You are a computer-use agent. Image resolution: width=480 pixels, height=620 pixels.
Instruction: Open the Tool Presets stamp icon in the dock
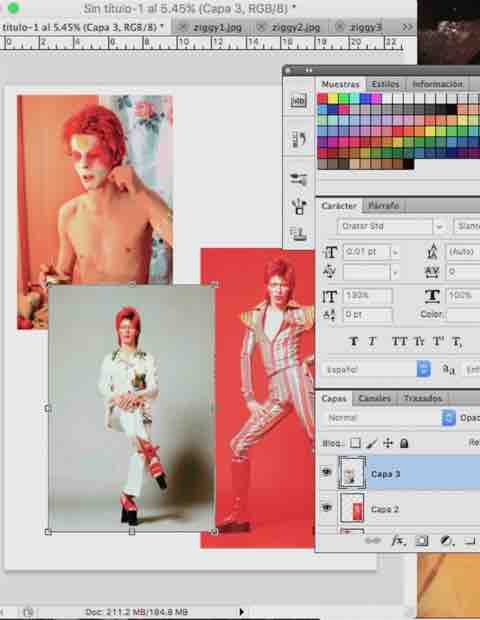coord(299,233)
